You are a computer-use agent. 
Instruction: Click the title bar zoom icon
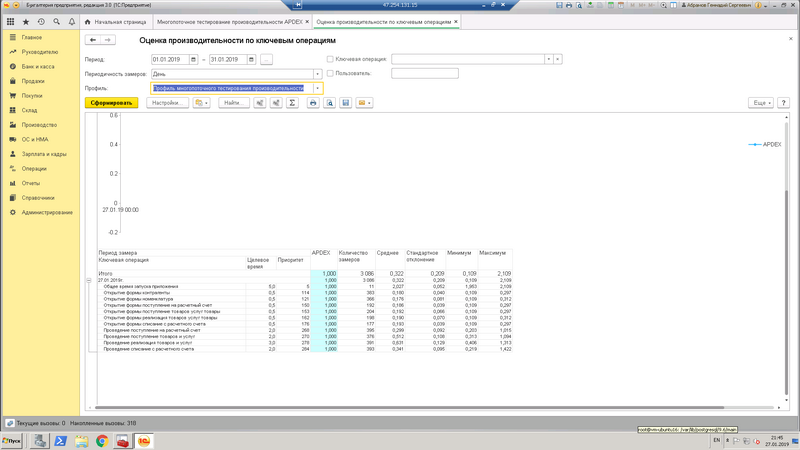[x=663, y=5]
